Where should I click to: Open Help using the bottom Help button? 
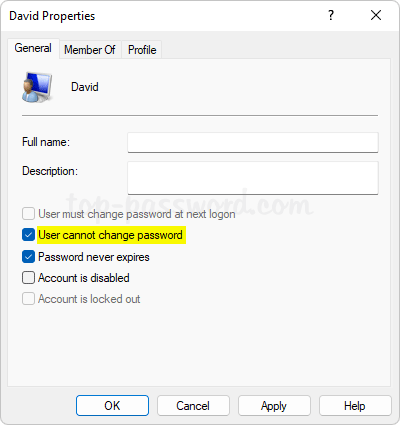[355, 406]
